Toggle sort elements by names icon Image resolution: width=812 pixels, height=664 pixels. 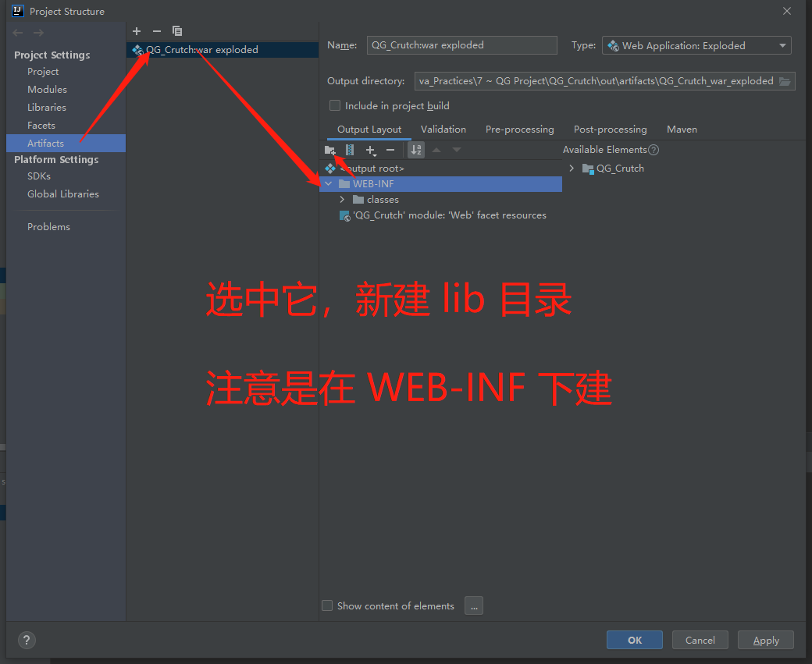(x=416, y=150)
